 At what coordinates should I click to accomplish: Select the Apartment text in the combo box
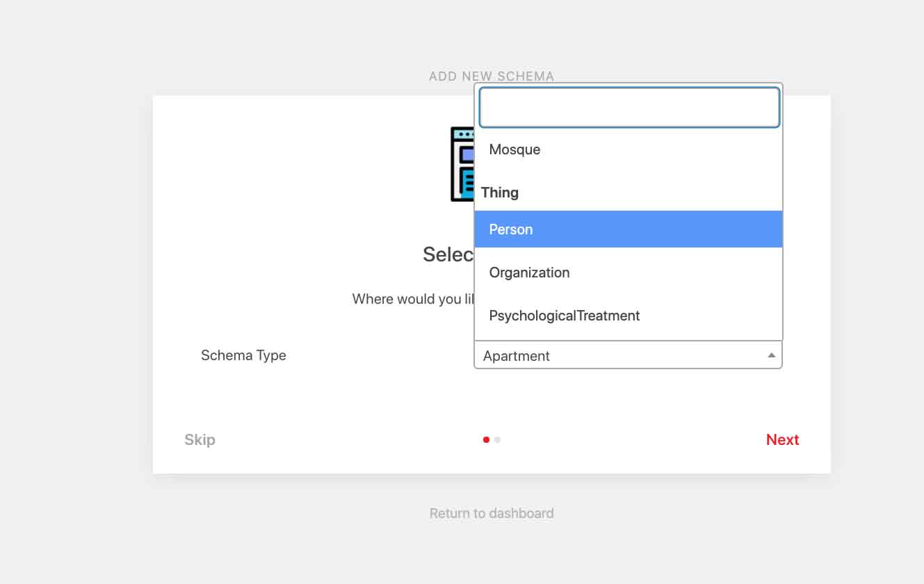pyautogui.click(x=516, y=355)
